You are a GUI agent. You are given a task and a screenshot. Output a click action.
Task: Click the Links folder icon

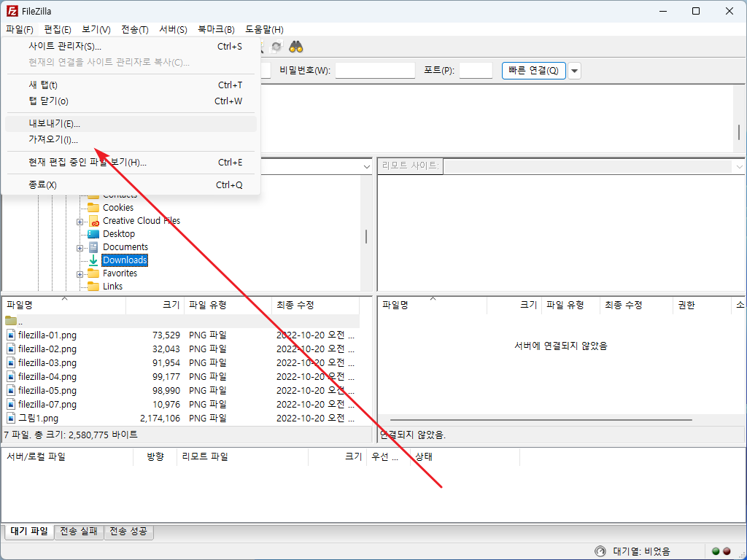point(93,286)
